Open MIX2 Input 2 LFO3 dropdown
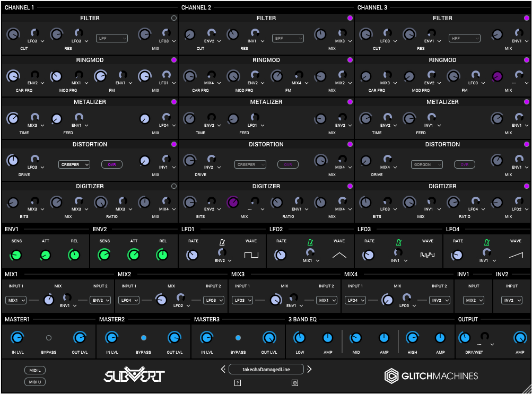 [213, 300]
